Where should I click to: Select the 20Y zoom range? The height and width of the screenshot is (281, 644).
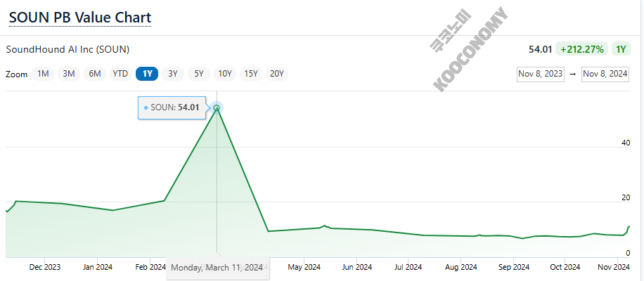277,74
